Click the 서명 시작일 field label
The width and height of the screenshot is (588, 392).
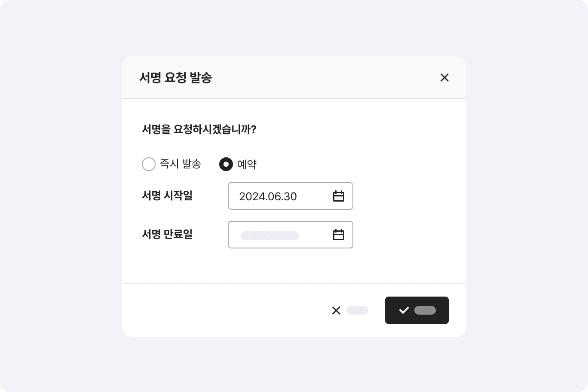pyautogui.click(x=167, y=196)
